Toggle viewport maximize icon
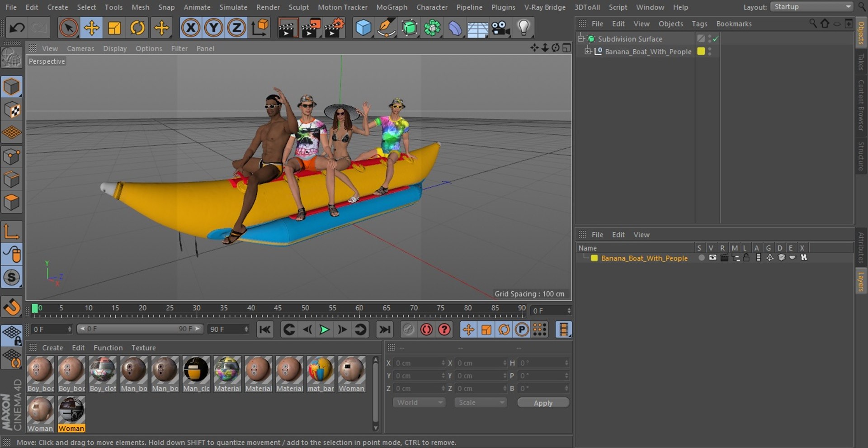 pyautogui.click(x=566, y=48)
